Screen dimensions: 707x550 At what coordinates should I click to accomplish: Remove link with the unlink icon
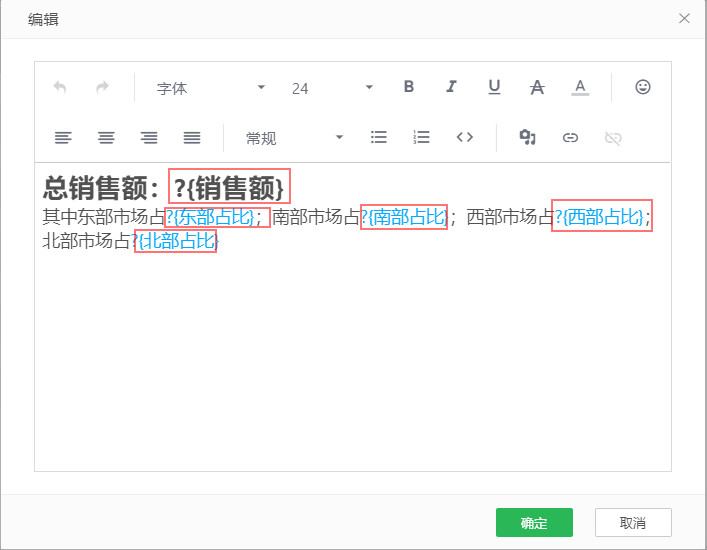pos(613,138)
